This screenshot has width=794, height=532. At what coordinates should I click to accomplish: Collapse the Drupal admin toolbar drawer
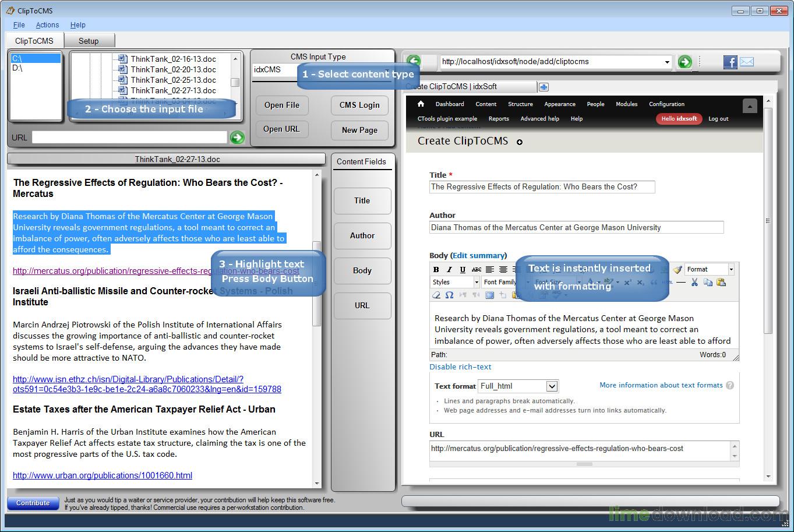tap(750, 105)
